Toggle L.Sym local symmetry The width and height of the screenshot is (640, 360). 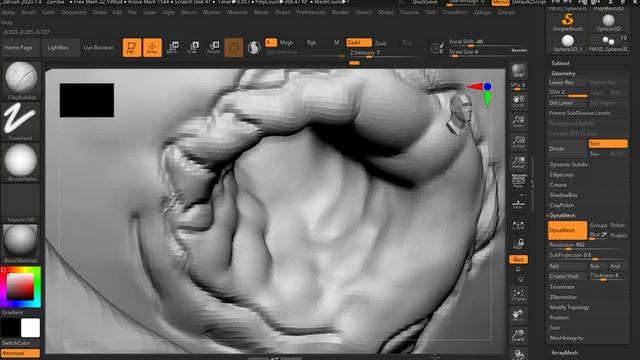click(x=518, y=224)
